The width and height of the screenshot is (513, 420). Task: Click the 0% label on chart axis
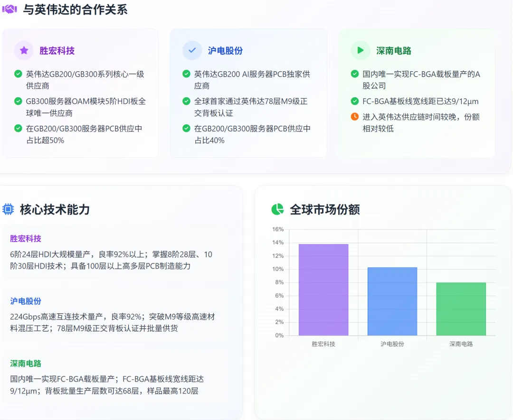coord(279,336)
